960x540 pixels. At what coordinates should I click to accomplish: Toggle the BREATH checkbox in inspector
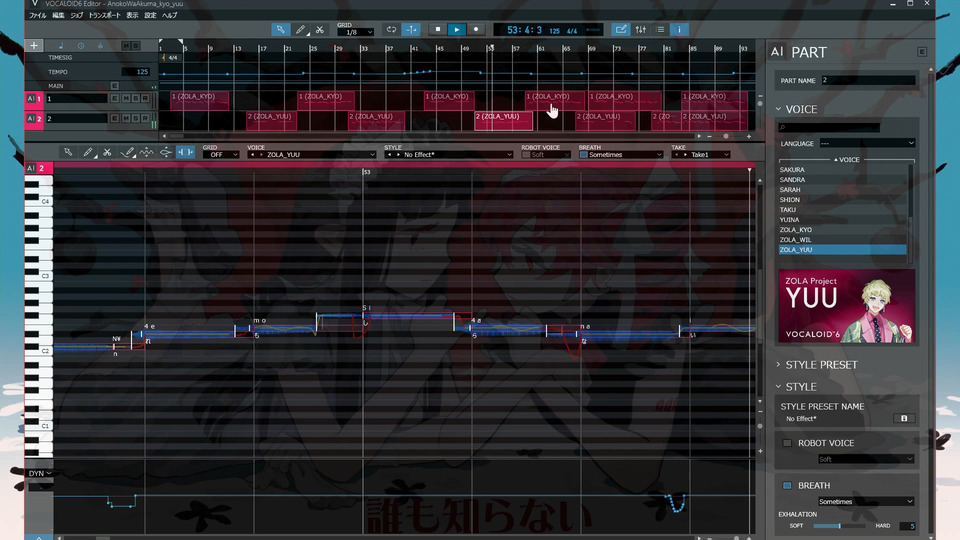tap(787, 486)
